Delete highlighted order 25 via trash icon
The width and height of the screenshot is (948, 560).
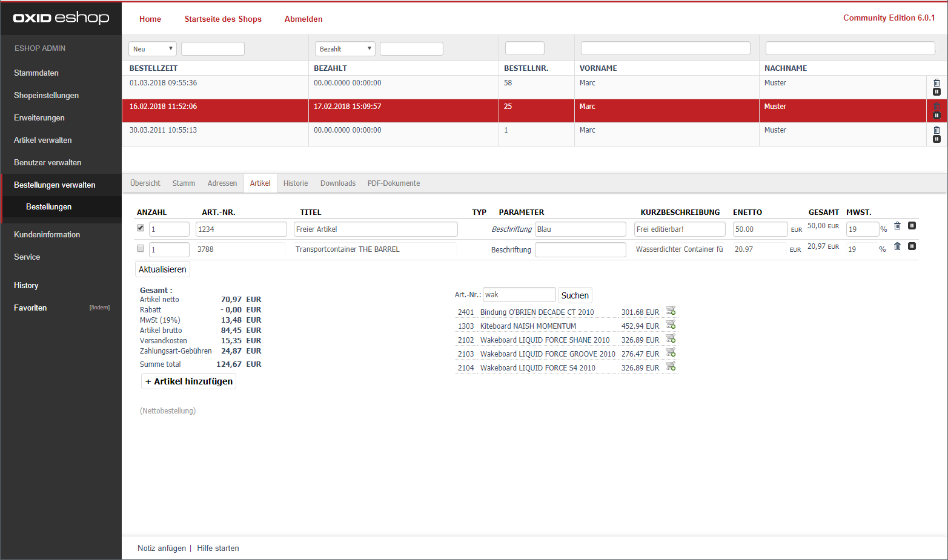936,107
